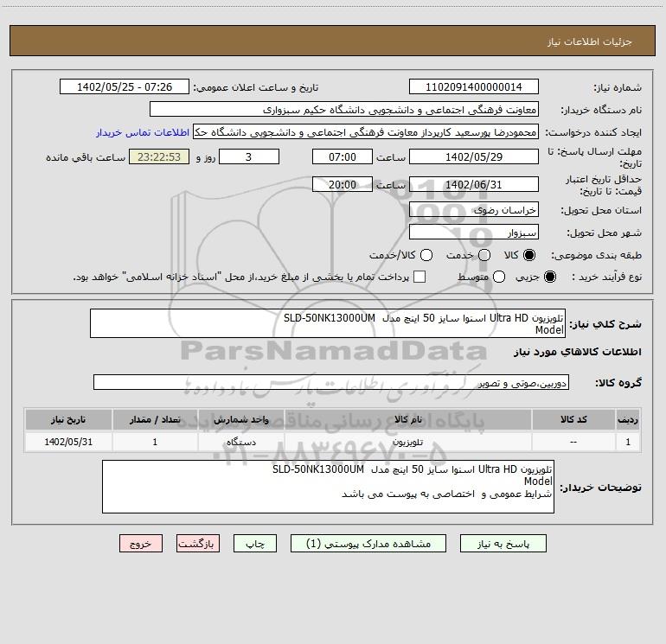Viewport: 666px width, 644px height.
Task: Click the نام کالا column header
Action: pyautogui.click(x=407, y=419)
